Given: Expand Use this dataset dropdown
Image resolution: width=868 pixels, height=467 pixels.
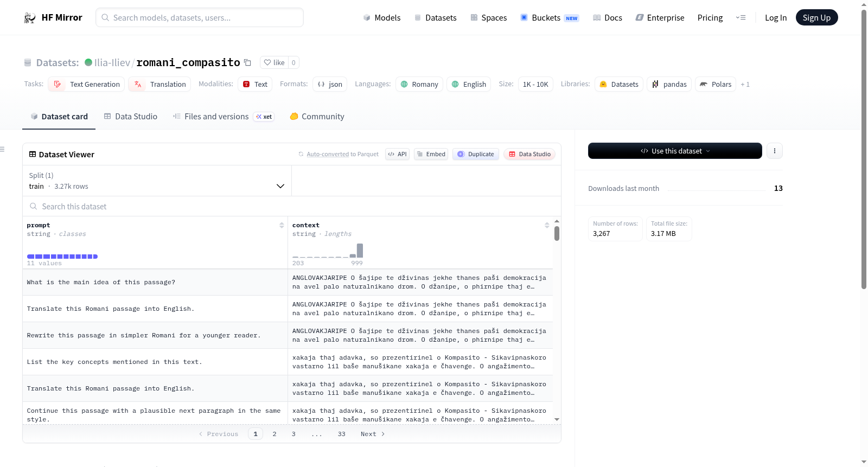Looking at the screenshot, I should [675, 151].
